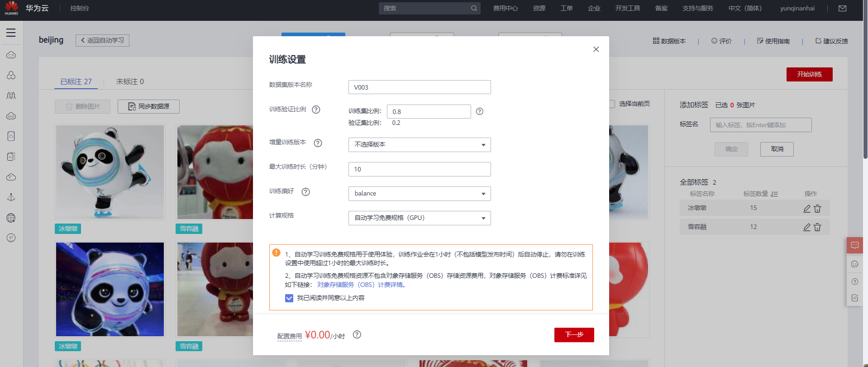Focus the 标签名 input field
This screenshot has height=367, width=868.
(x=761, y=125)
